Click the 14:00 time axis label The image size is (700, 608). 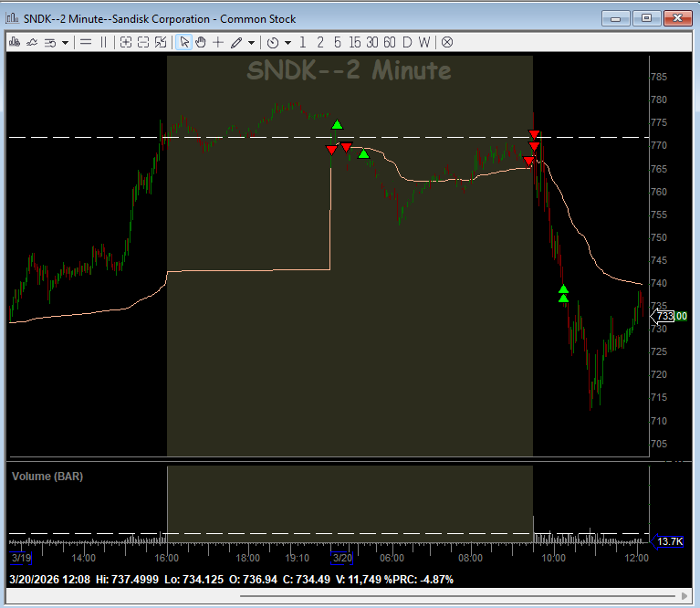point(83,558)
